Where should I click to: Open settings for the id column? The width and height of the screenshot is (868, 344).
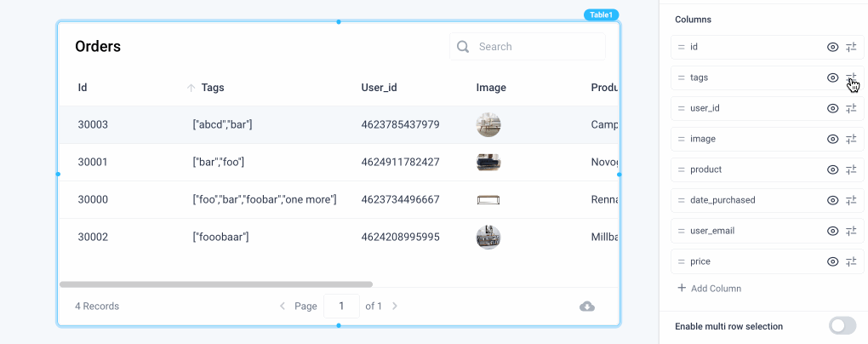click(x=851, y=47)
